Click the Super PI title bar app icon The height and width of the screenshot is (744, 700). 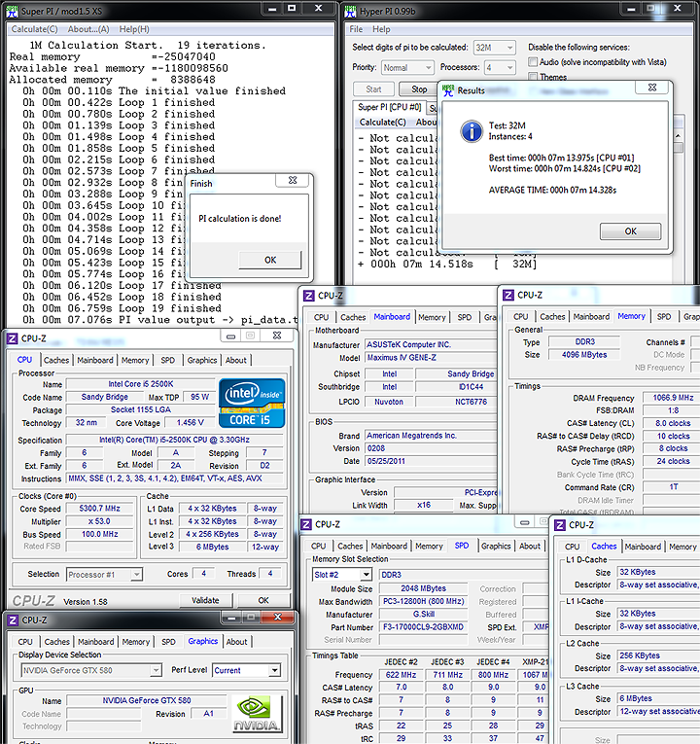pos(12,11)
